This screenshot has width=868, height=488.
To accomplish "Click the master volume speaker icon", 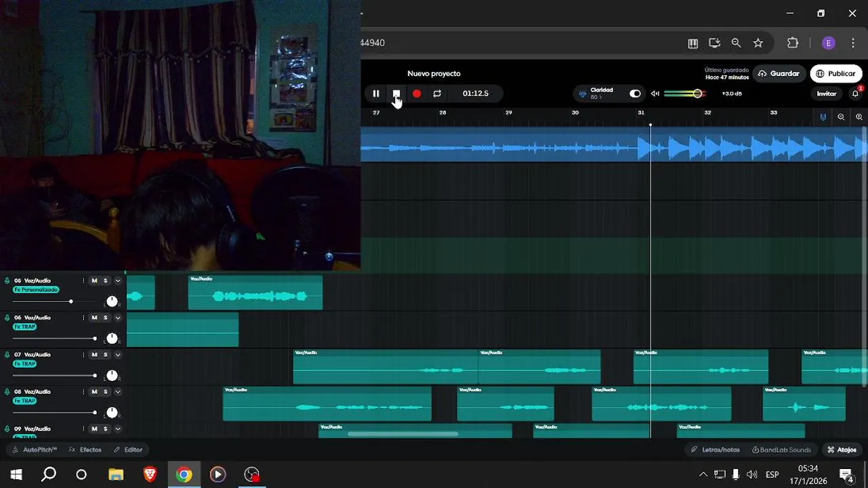I will pos(655,94).
